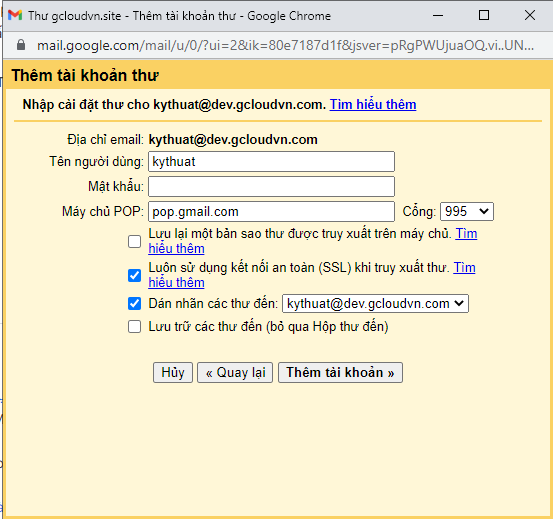This screenshot has width=553, height=519.
Task: Maximize the Chrome popup window
Action: tap(484, 15)
